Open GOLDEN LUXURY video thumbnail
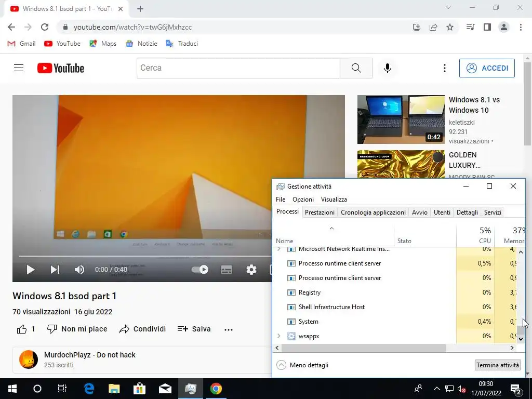 pos(401,164)
